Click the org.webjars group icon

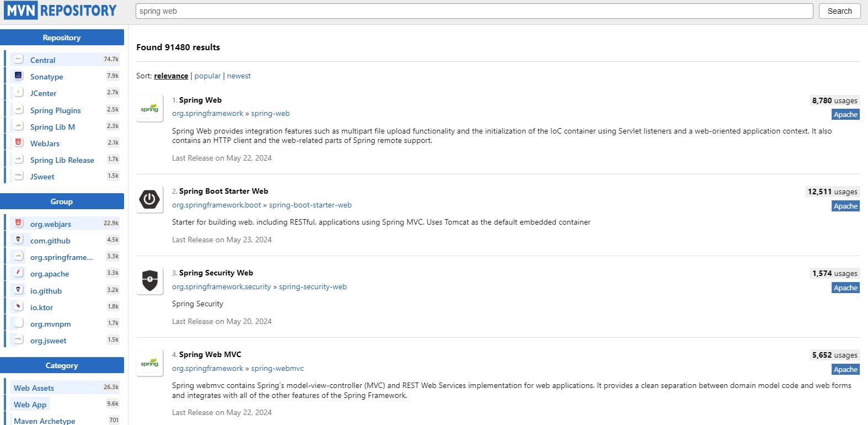click(19, 223)
